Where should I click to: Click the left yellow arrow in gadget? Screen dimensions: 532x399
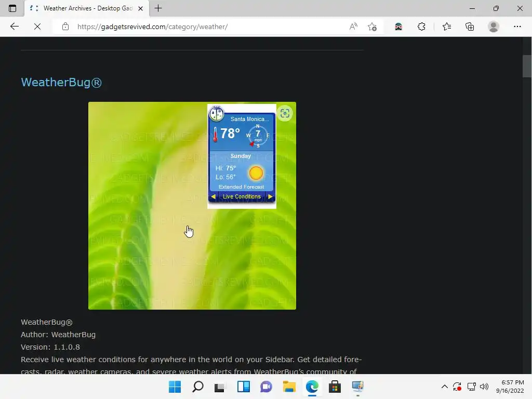tap(214, 196)
